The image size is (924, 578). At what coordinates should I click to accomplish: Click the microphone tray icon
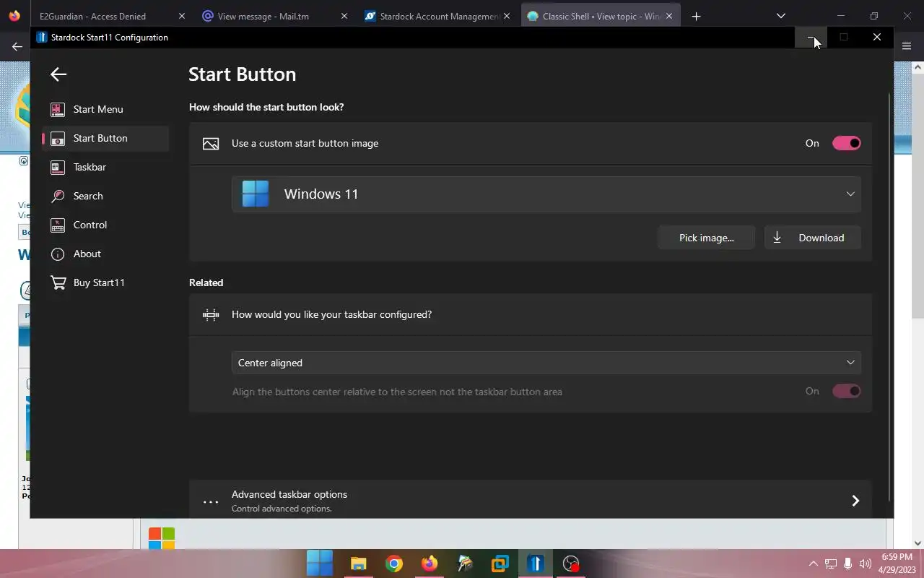point(848,564)
